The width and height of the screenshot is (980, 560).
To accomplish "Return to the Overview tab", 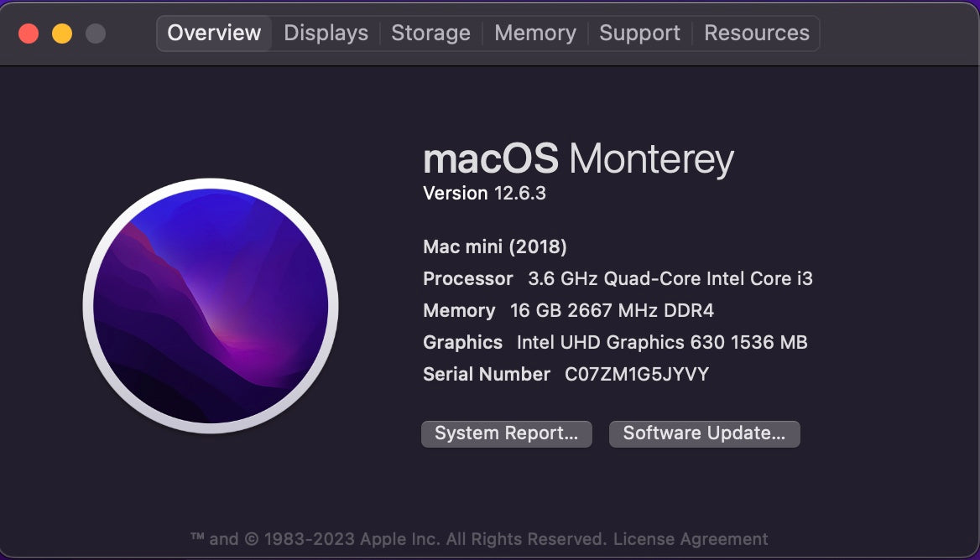I will click(214, 33).
